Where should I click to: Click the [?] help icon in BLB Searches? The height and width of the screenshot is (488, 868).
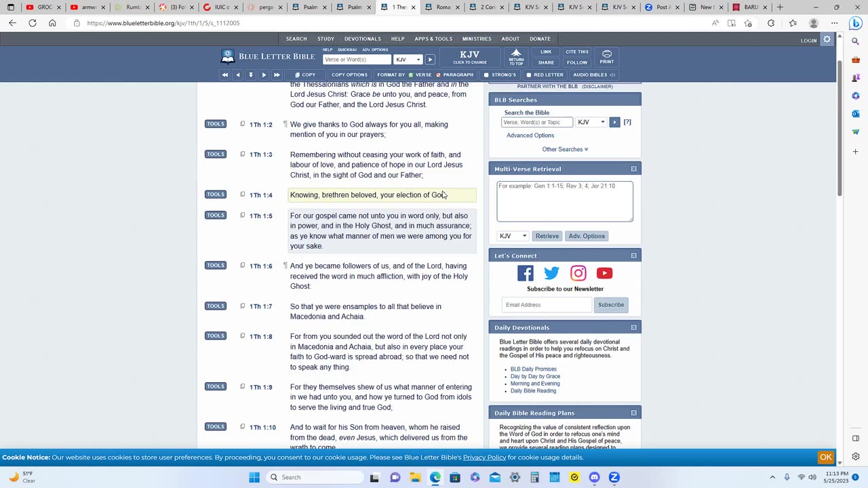627,122
